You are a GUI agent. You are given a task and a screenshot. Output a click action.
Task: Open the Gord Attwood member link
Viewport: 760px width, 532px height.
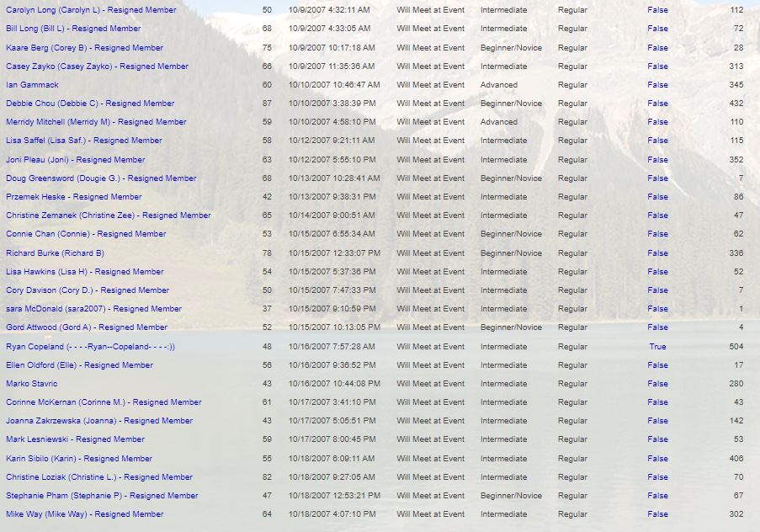[x=87, y=327]
